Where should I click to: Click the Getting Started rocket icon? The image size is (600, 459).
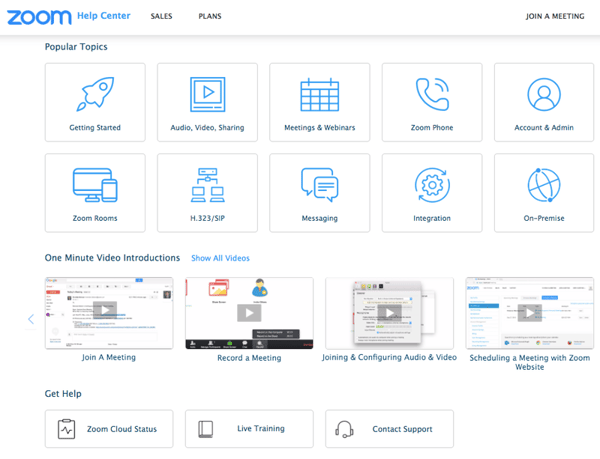(95, 94)
